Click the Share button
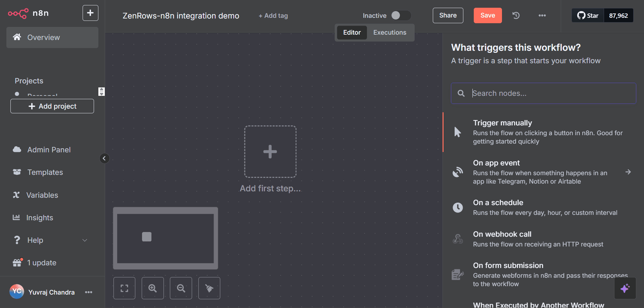Viewport: 644px width, 308px height. [x=448, y=15]
